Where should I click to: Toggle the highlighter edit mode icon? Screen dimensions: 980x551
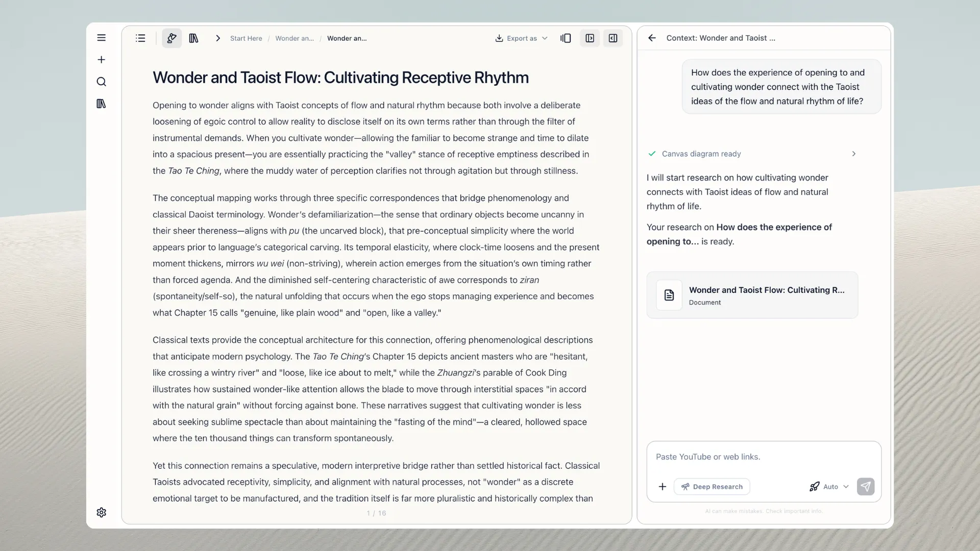tap(171, 38)
